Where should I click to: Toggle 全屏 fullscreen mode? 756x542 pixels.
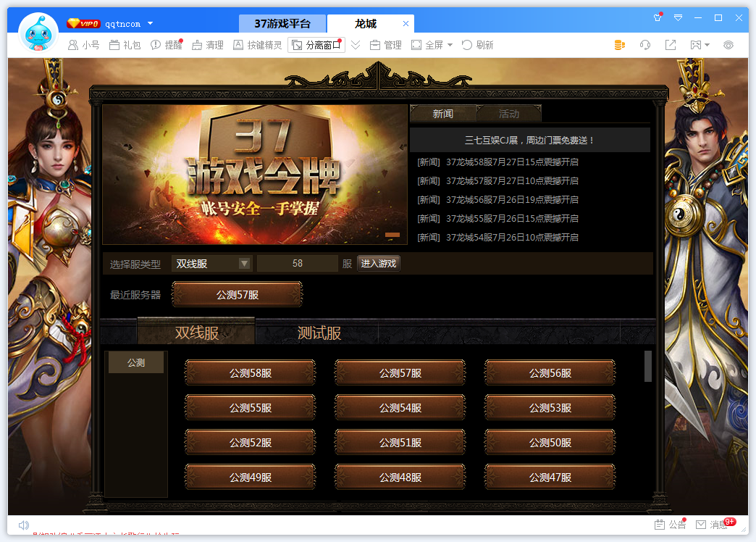[x=427, y=45]
